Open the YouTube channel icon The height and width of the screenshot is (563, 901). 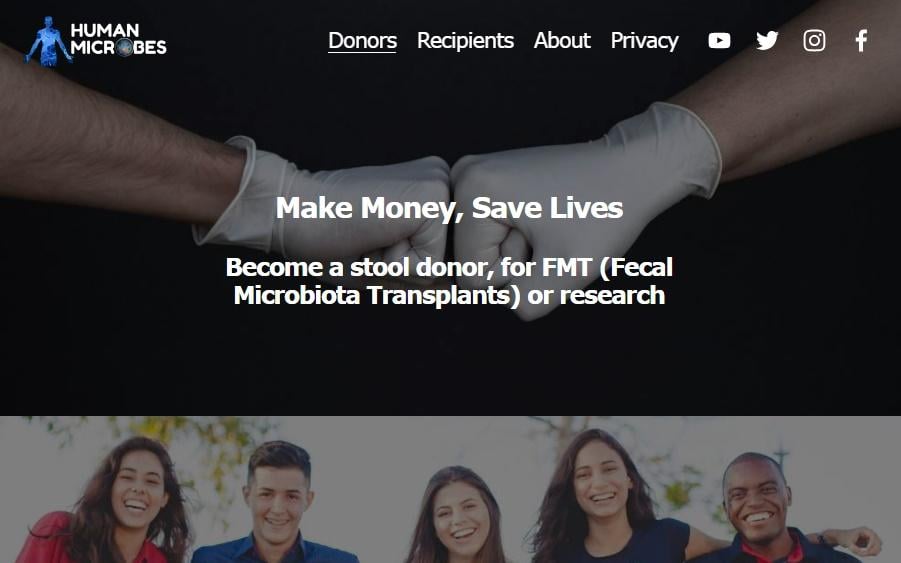tap(719, 41)
